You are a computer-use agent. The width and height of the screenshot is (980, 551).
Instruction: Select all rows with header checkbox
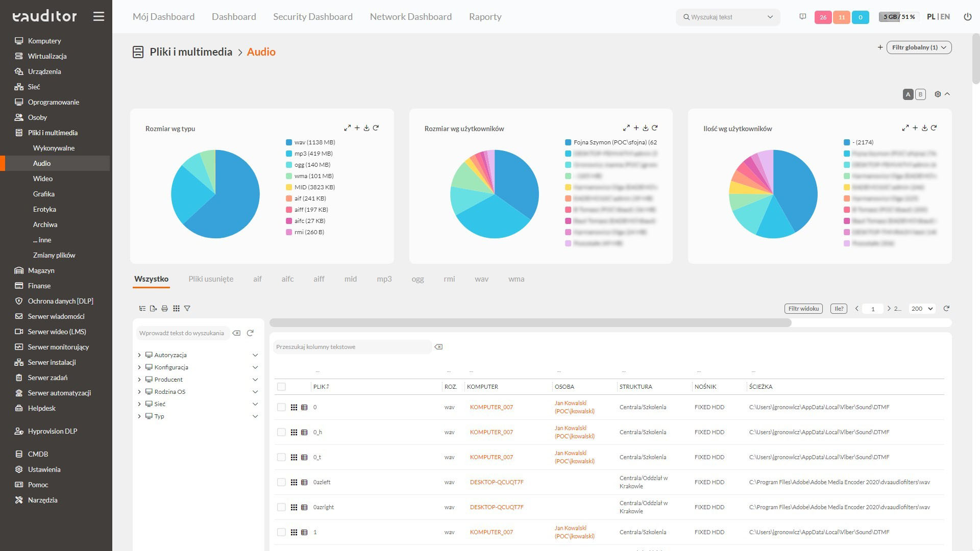(x=281, y=387)
